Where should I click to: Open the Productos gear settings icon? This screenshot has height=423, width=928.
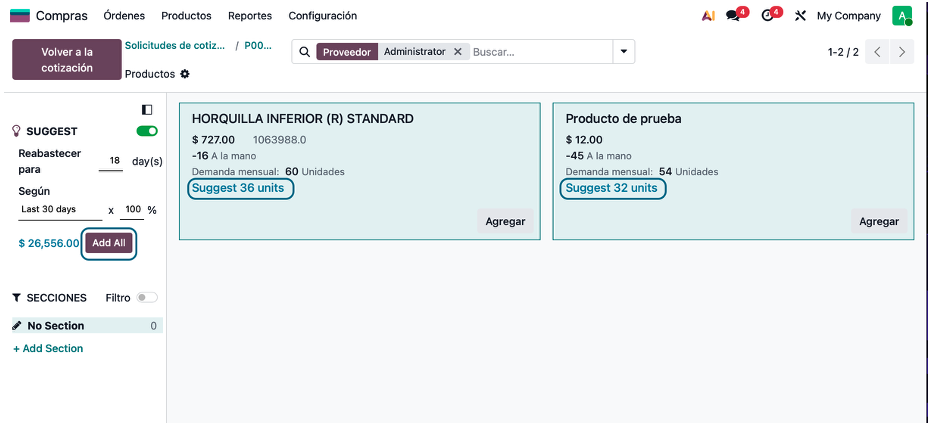185,74
